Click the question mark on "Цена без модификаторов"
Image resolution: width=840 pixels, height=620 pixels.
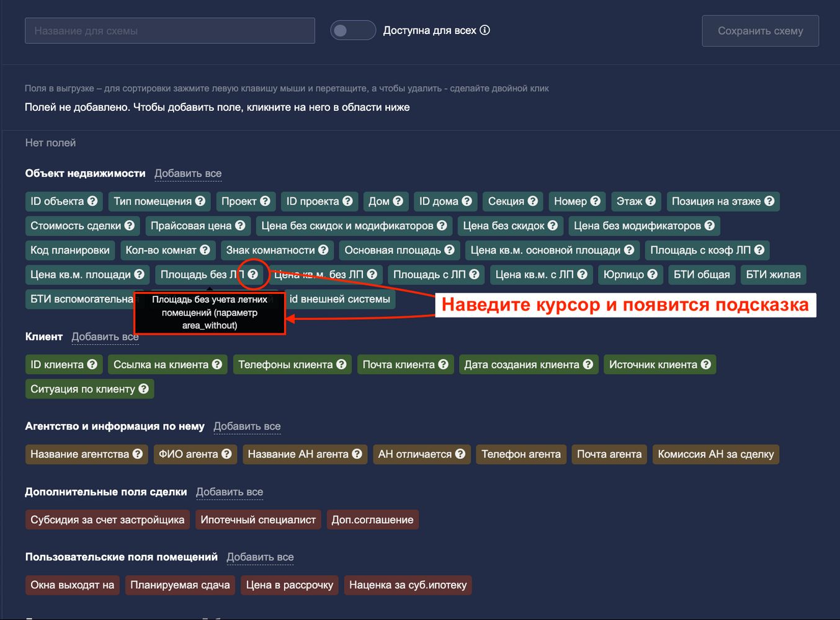(x=710, y=226)
